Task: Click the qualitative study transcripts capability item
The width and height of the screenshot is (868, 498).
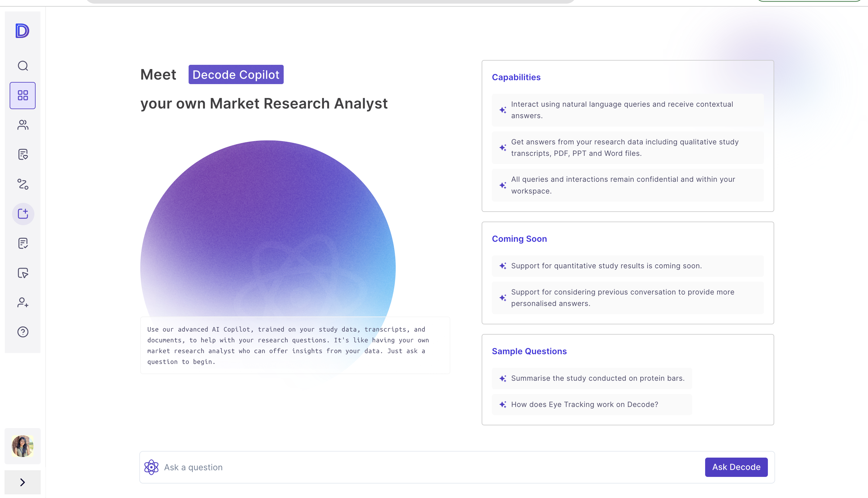Action: pyautogui.click(x=628, y=148)
